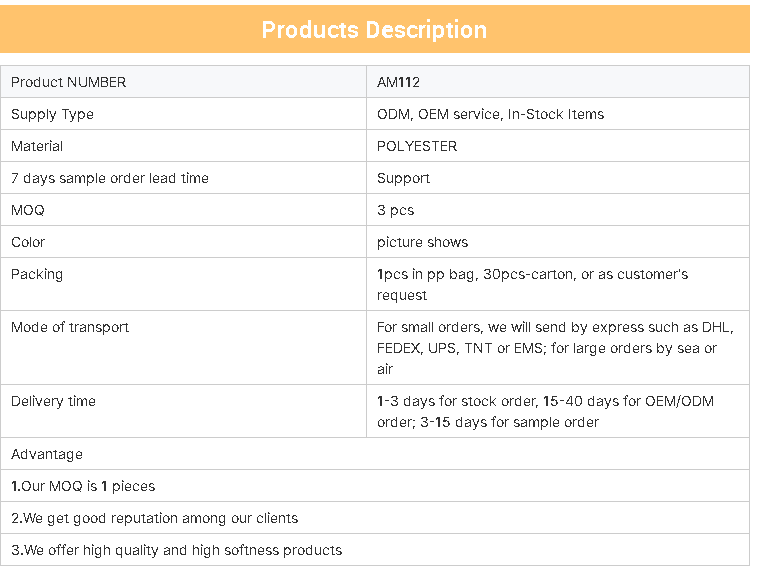Click the POLYESTER material value
The width and height of the screenshot is (761, 569).
point(417,146)
